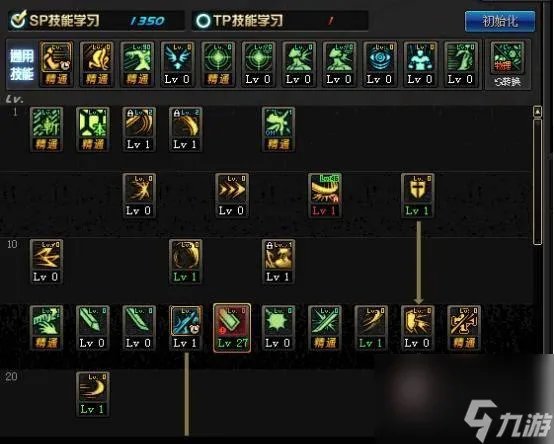This screenshot has height=444, width=554.
Task: Click the scrollbar up arrow
Action: point(537,112)
